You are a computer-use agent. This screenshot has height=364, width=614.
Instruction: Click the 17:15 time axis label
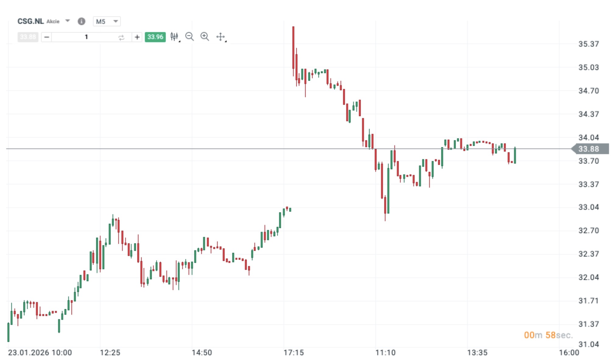tap(294, 353)
